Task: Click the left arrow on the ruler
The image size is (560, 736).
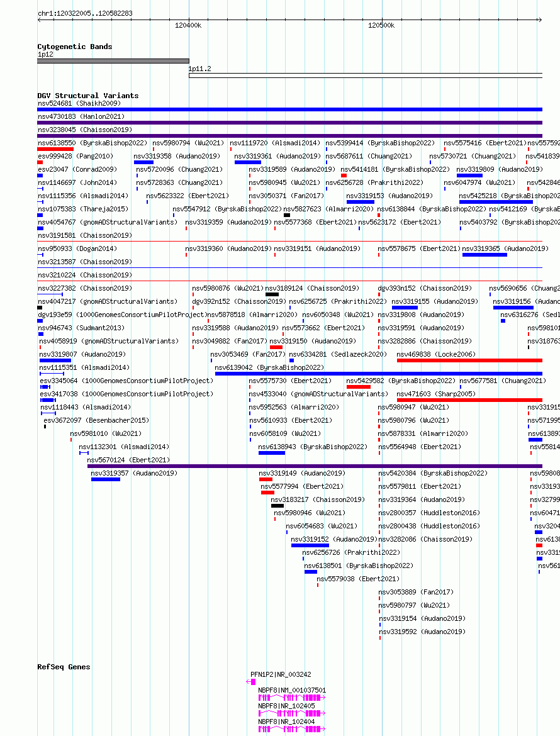Action: tap(40, 20)
